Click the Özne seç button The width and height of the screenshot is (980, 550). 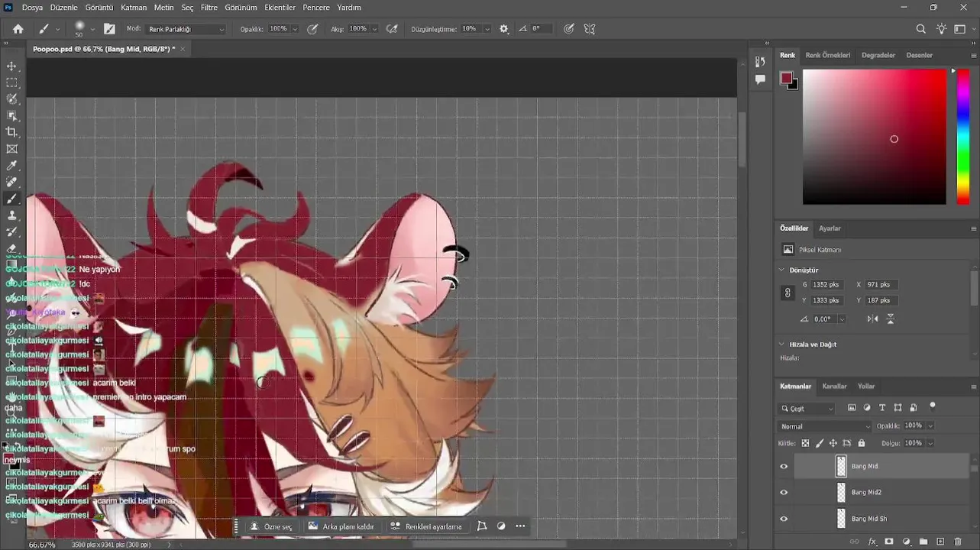click(x=272, y=526)
